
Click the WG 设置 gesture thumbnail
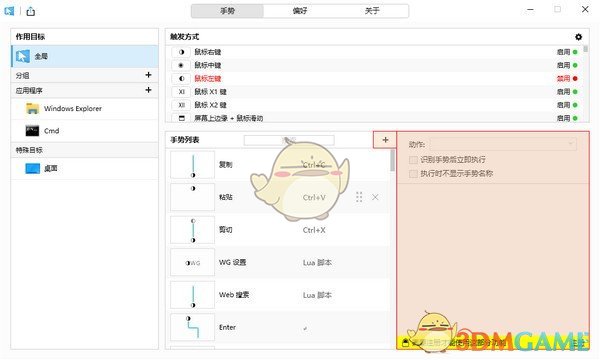192,262
